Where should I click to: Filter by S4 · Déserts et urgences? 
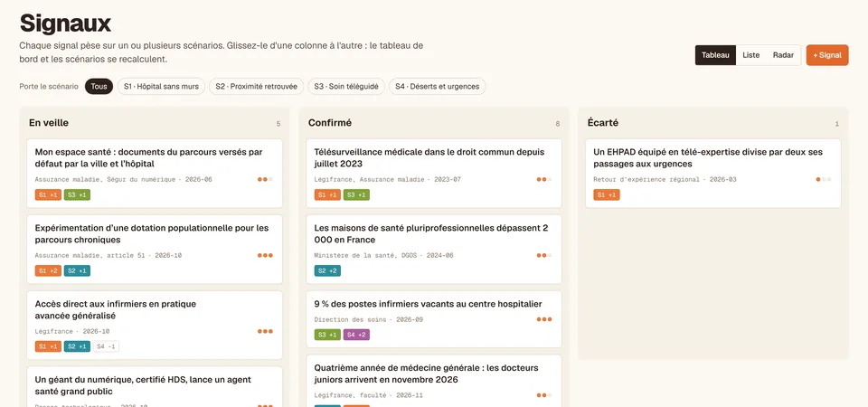pyautogui.click(x=438, y=87)
